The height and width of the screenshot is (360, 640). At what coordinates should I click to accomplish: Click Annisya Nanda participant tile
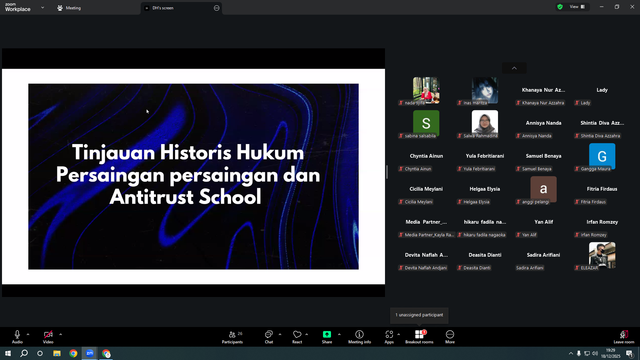[543, 125]
